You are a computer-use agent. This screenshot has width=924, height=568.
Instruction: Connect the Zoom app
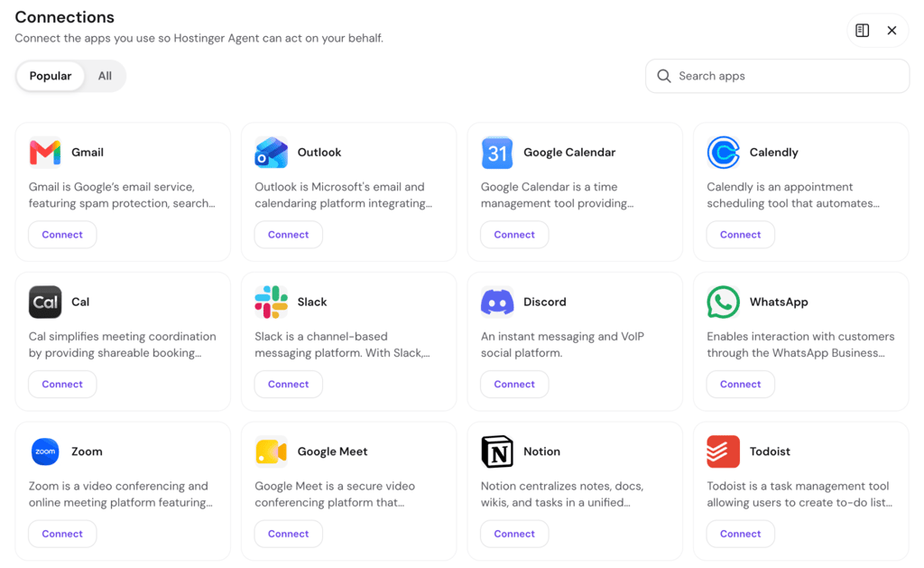tap(62, 534)
